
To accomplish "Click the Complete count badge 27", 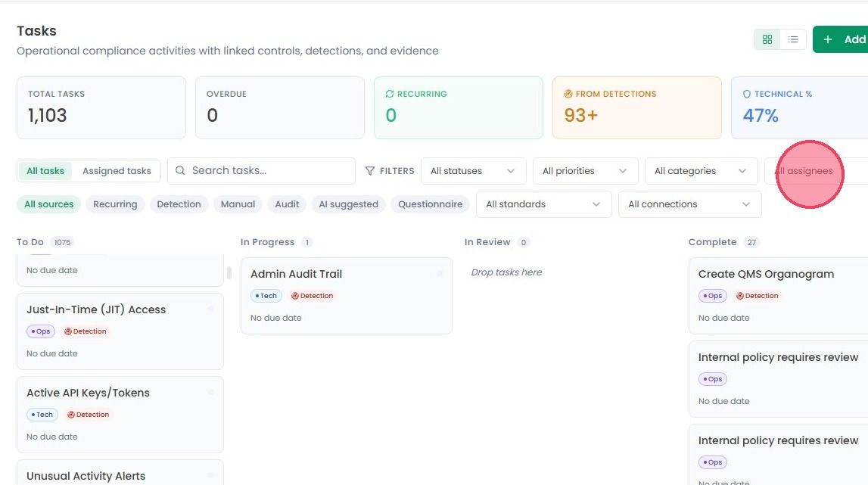I will 751,242.
